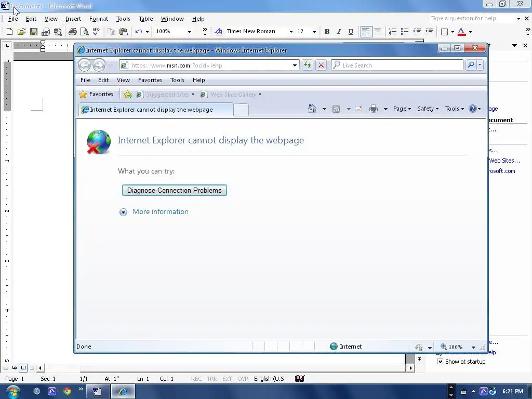Viewport: 532px width, 399px height.
Task: Expand More information section
Action: 154,212
